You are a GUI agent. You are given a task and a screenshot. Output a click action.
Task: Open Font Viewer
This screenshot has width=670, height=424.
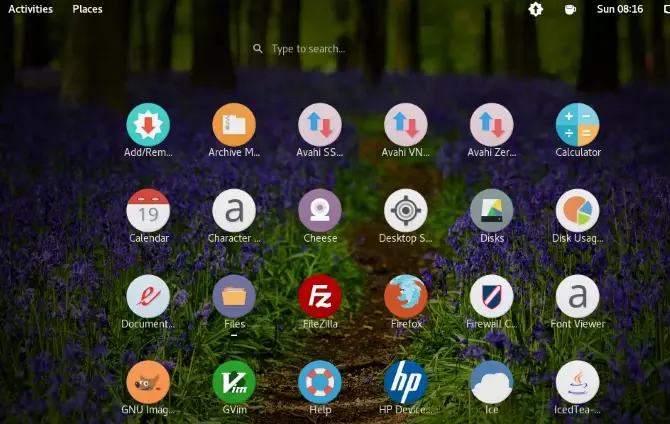[577, 296]
